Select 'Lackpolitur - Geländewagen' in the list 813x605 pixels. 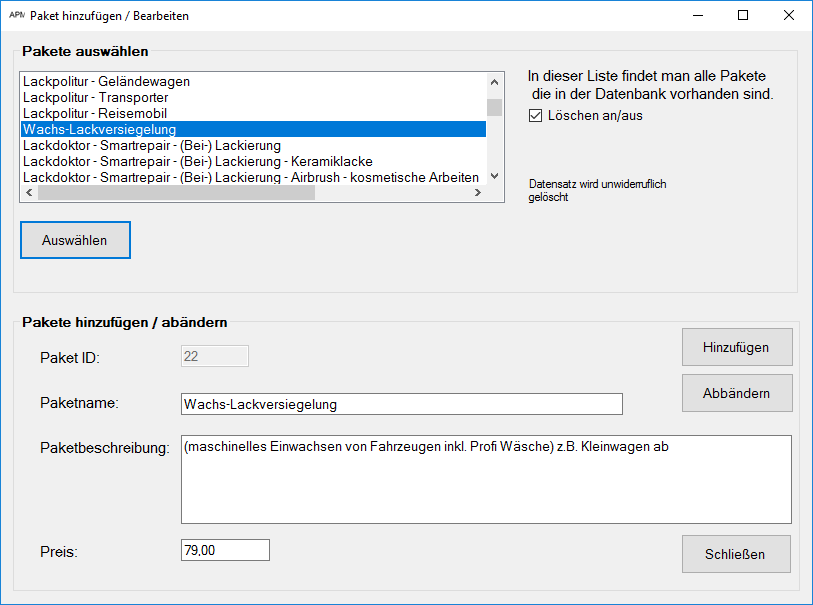[x=106, y=81]
